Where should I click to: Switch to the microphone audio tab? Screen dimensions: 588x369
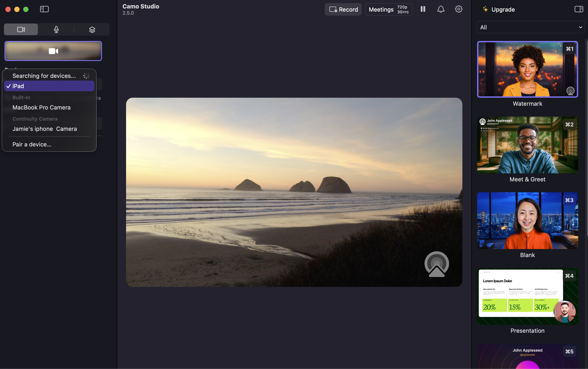point(56,30)
